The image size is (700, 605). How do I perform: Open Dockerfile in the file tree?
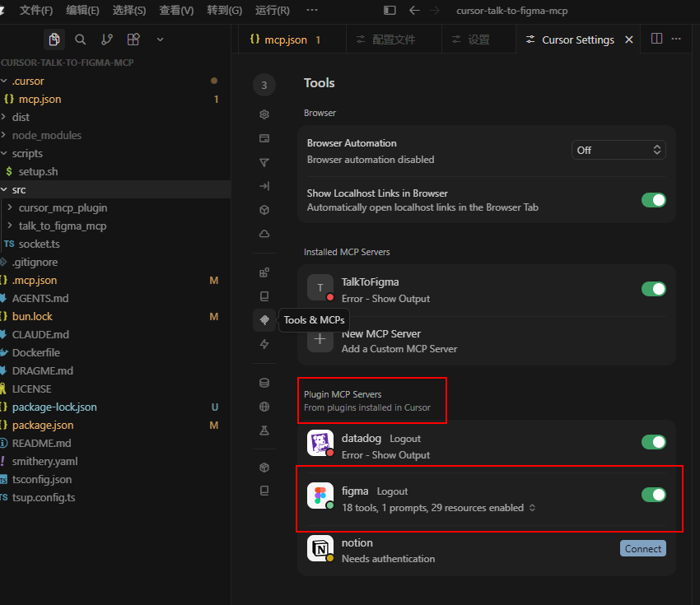115,353
